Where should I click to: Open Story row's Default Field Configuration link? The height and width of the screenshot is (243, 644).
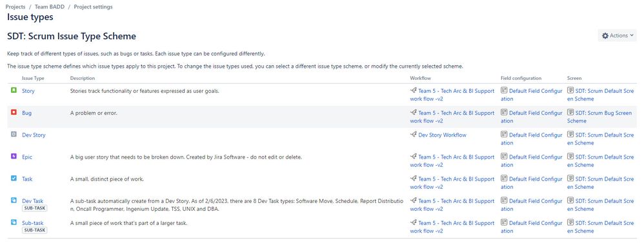532,95
